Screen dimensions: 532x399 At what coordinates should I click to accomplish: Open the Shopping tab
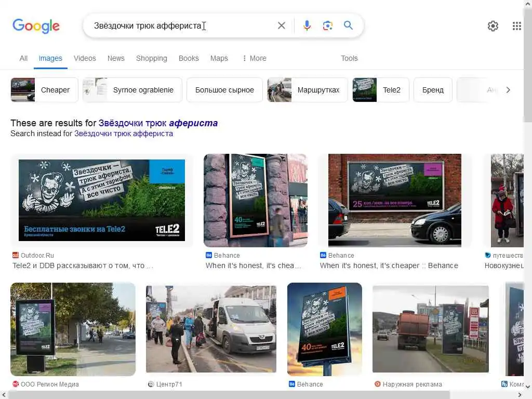click(x=151, y=58)
